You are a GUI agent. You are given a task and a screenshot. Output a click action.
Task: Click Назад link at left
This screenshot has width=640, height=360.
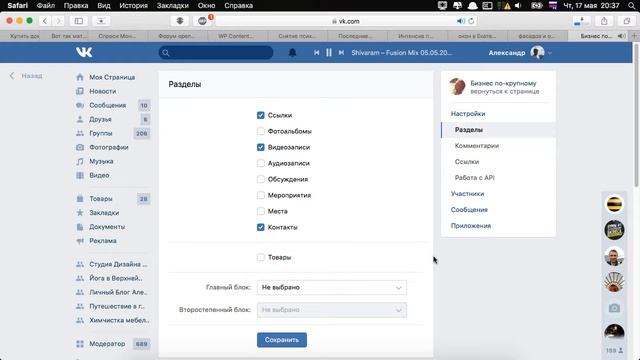click(26, 76)
